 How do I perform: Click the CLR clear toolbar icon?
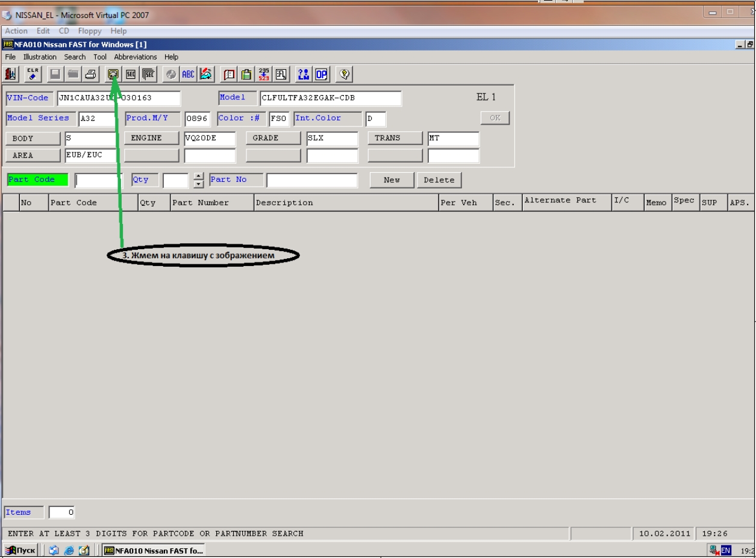33,74
